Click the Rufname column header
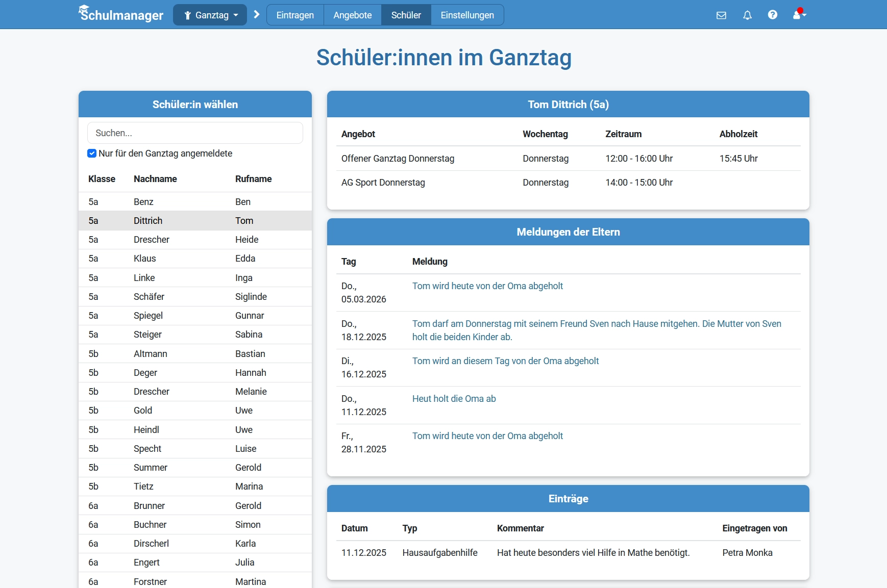 pyautogui.click(x=253, y=179)
